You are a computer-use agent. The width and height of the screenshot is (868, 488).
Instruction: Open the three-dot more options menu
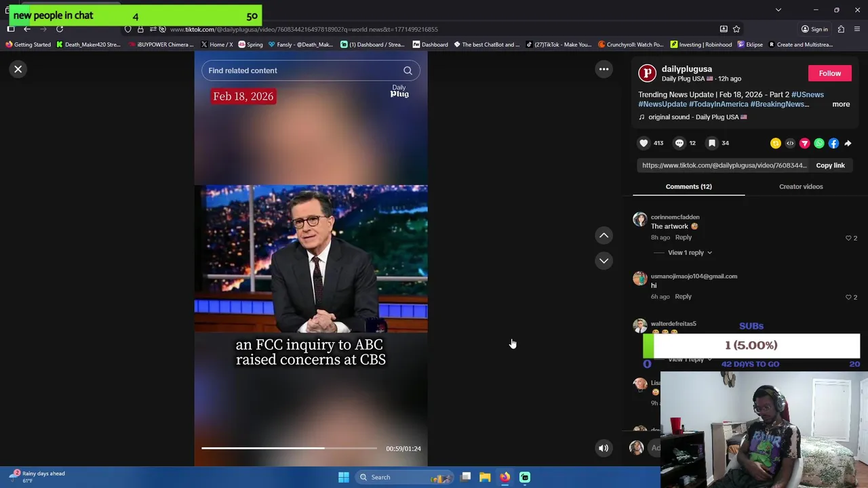click(x=604, y=69)
